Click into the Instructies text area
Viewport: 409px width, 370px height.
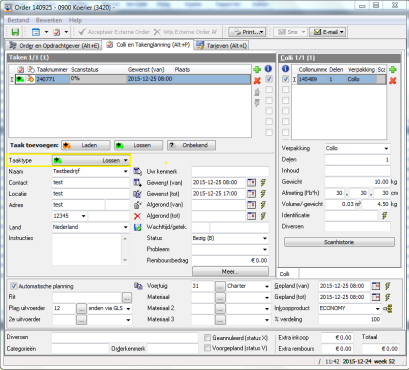point(87,249)
